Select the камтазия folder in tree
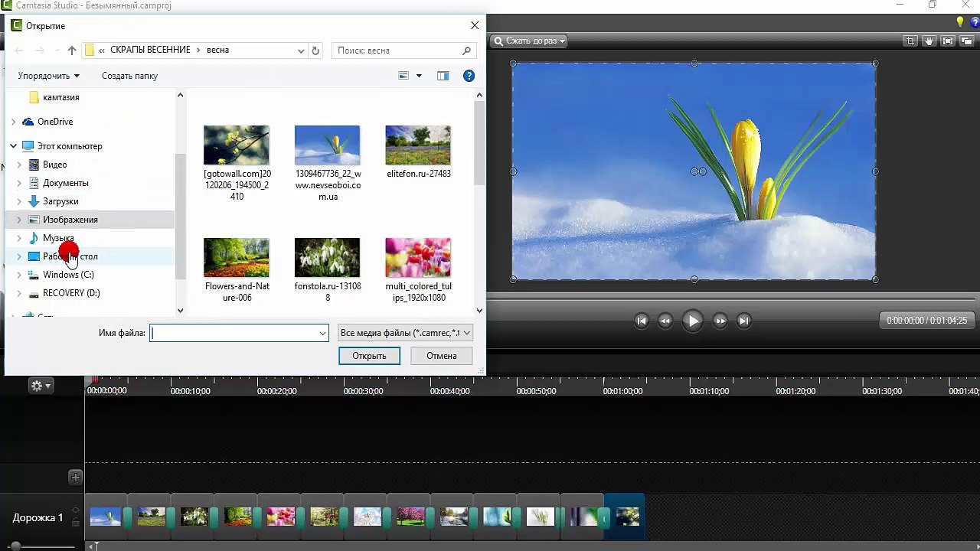Viewport: 980px width, 551px height. pyautogui.click(x=61, y=97)
